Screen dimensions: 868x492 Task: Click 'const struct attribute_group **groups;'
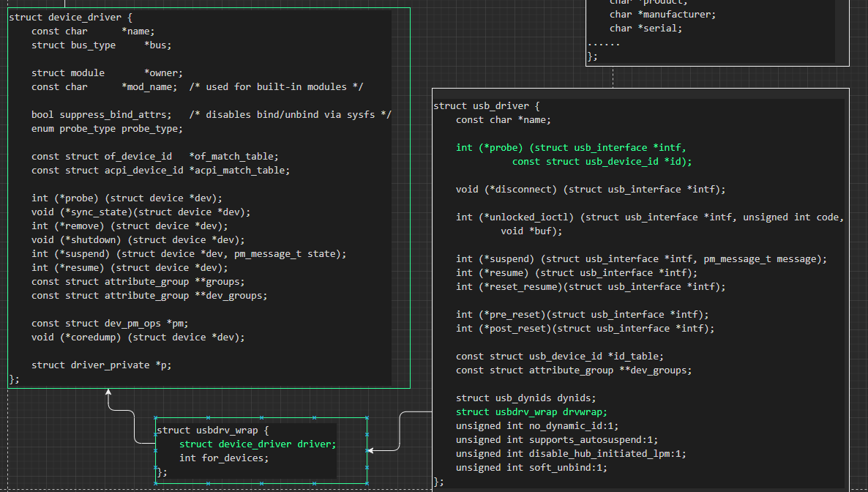pyautogui.click(x=138, y=281)
